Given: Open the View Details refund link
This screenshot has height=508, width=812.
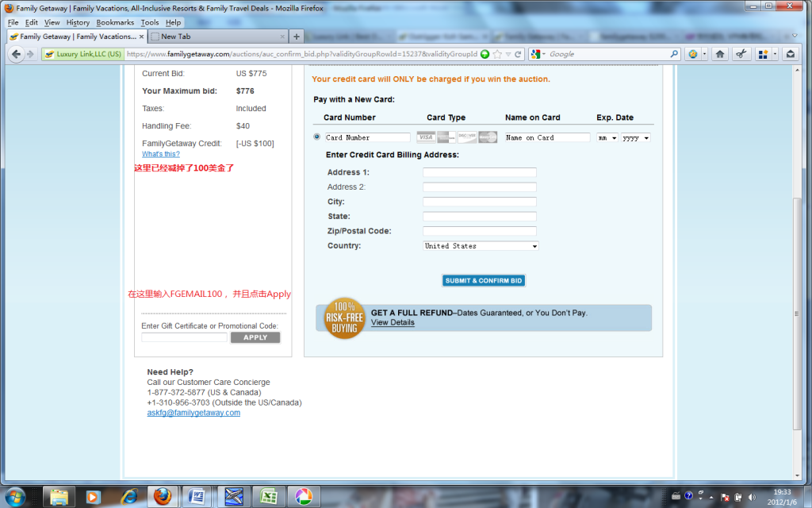Looking at the screenshot, I should (393, 322).
